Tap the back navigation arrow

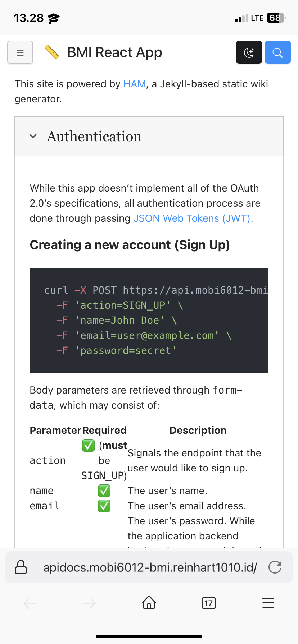[x=30, y=603]
